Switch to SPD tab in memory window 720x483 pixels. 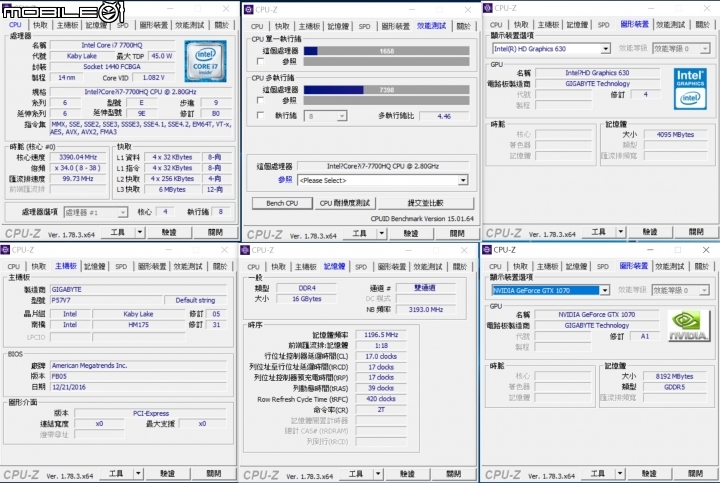pyautogui.click(x=361, y=267)
